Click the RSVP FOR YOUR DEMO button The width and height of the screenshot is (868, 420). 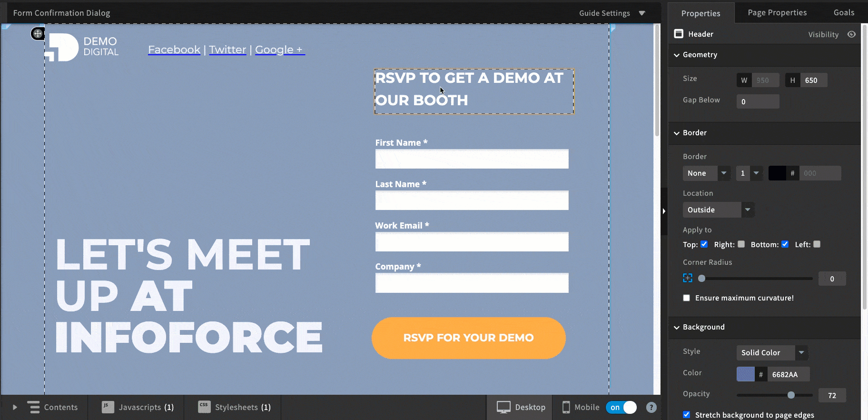click(x=469, y=338)
